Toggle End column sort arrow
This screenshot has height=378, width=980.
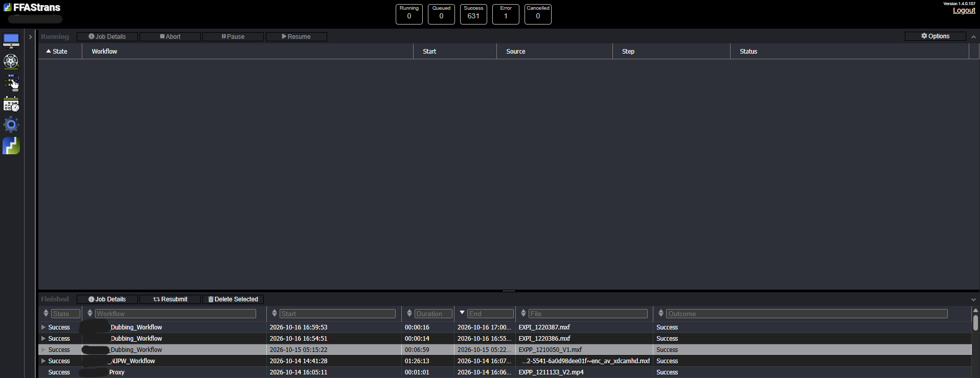click(462, 313)
